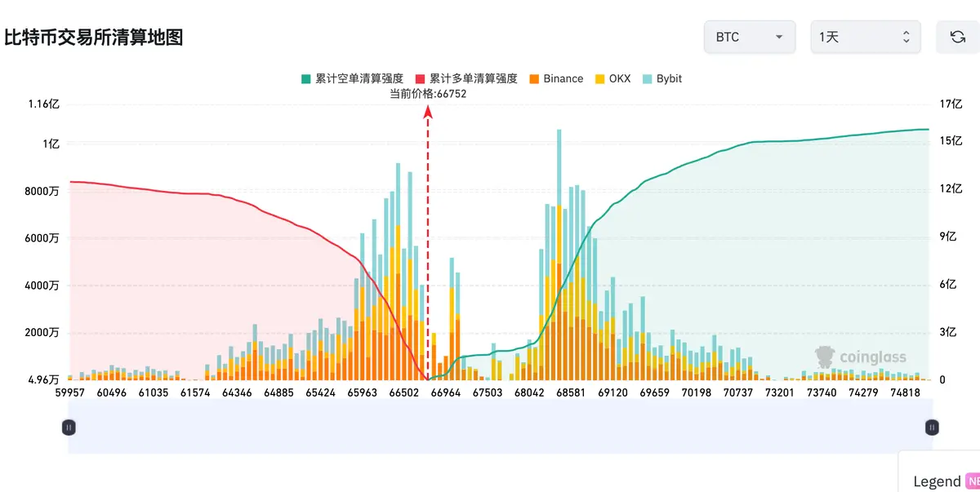This screenshot has width=980, height=492.
Task: Click x-axis label 68042
Action: (x=530, y=392)
